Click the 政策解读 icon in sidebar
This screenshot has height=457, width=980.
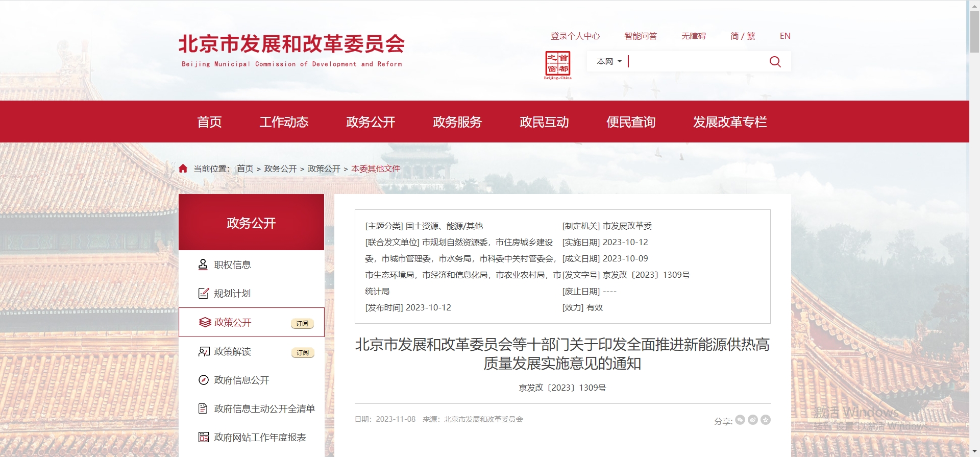(204, 351)
